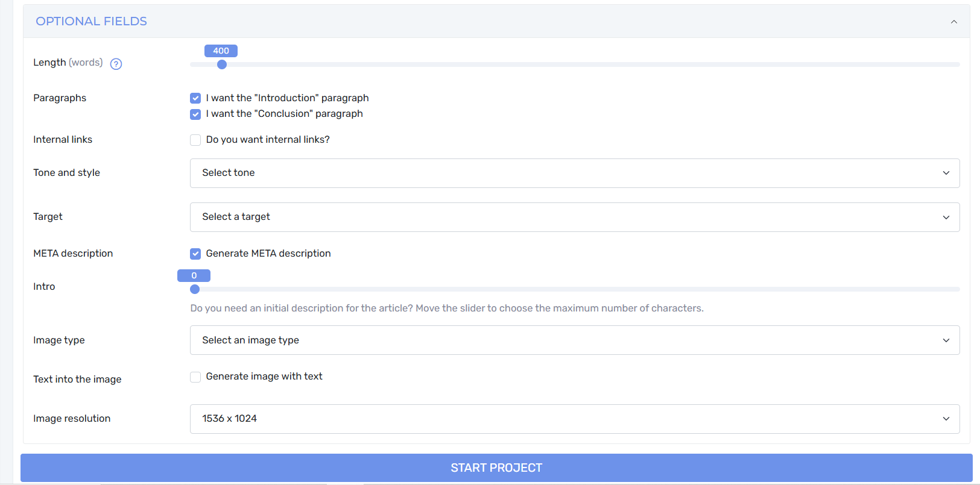Click the Intro slider handle
The image size is (980, 485).
[x=195, y=289]
